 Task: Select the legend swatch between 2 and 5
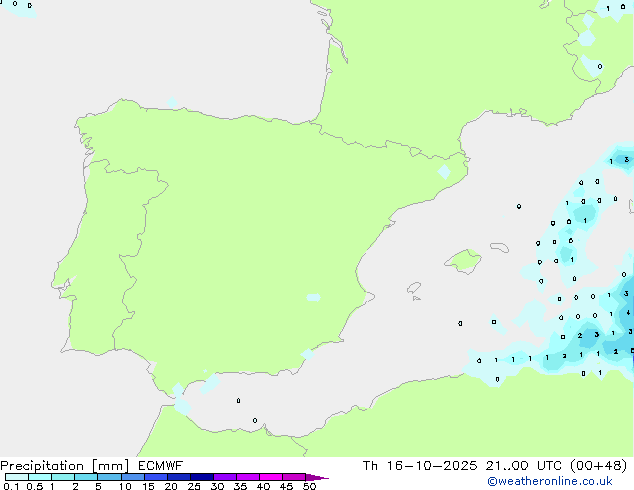[86, 477]
